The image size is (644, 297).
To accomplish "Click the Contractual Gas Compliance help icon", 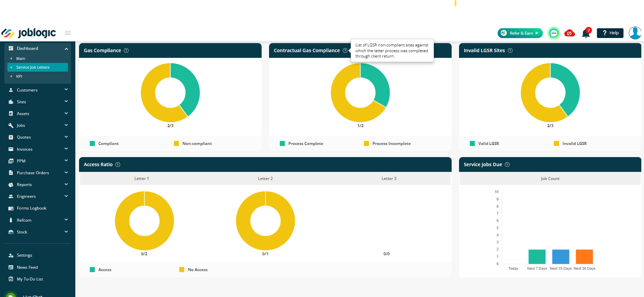I will [345, 50].
